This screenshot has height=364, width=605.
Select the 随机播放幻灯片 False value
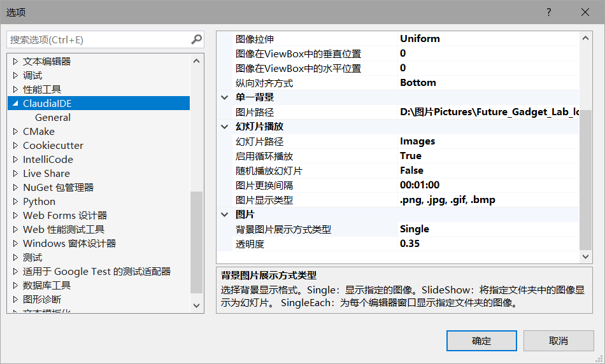[411, 171]
